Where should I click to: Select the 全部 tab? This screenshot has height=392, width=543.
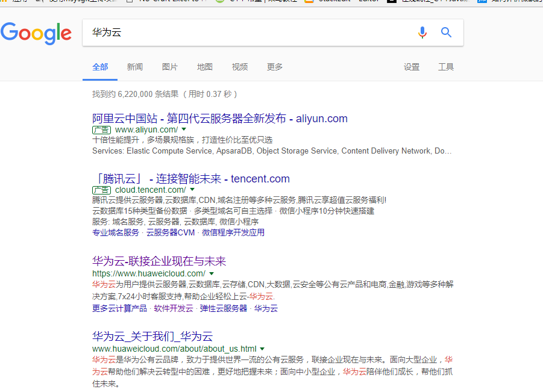(x=100, y=67)
